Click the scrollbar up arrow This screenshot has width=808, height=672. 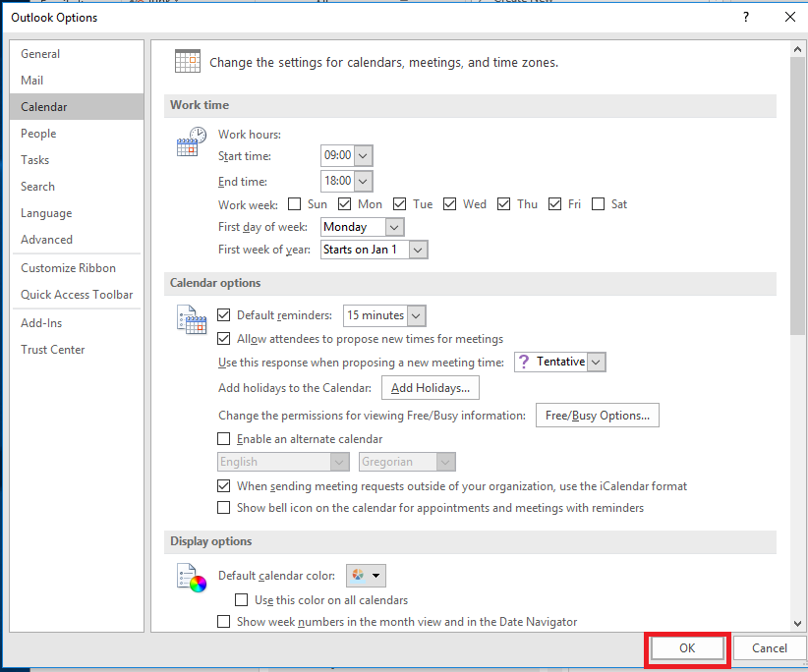[x=797, y=49]
